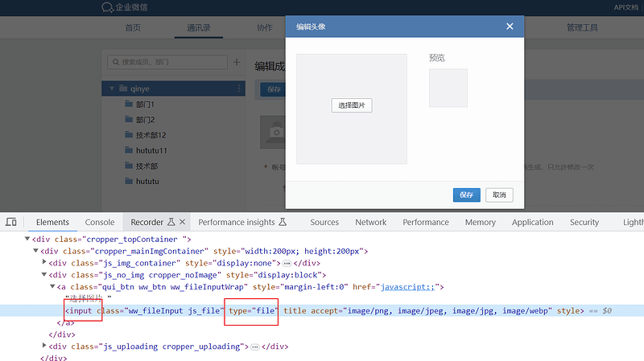Collapse the qinye department tree
644x361 pixels.
pos(112,88)
